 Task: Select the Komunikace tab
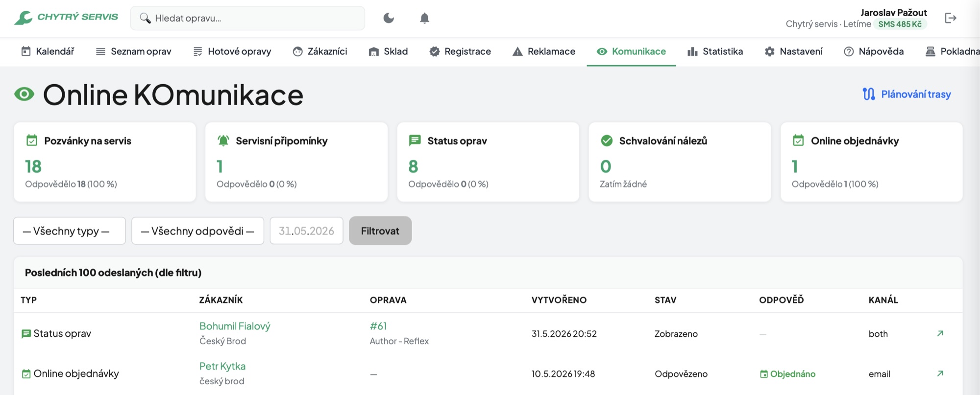pyautogui.click(x=631, y=51)
